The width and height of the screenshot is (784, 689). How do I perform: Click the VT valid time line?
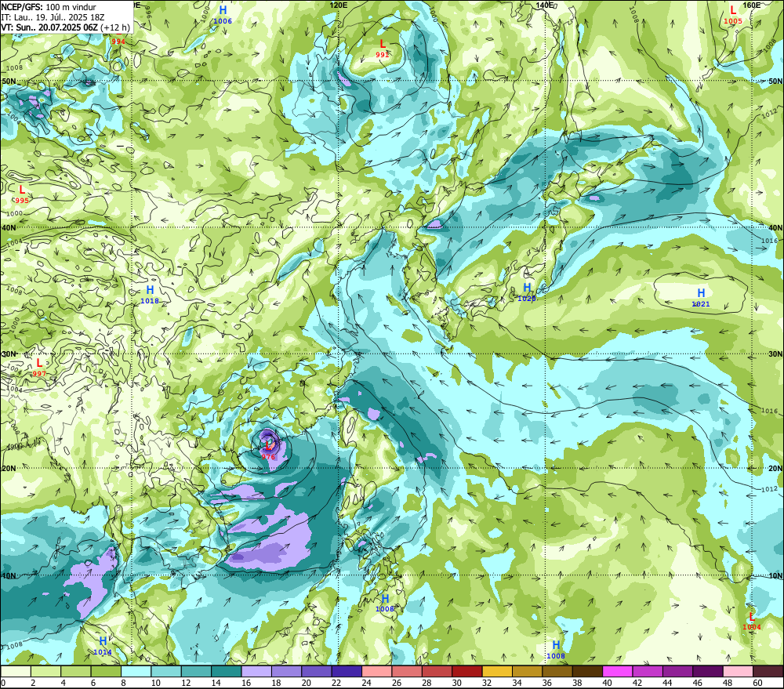65,27
